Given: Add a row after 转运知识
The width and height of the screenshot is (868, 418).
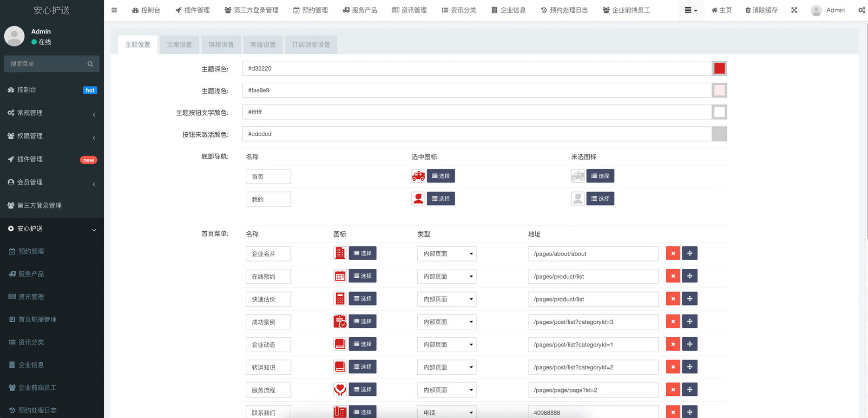Looking at the screenshot, I should pos(690,367).
